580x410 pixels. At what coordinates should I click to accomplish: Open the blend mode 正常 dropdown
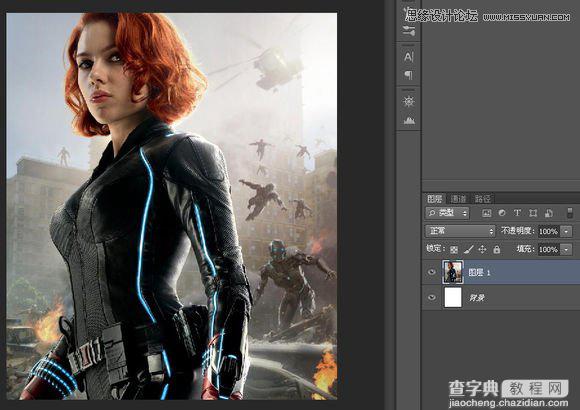460,231
